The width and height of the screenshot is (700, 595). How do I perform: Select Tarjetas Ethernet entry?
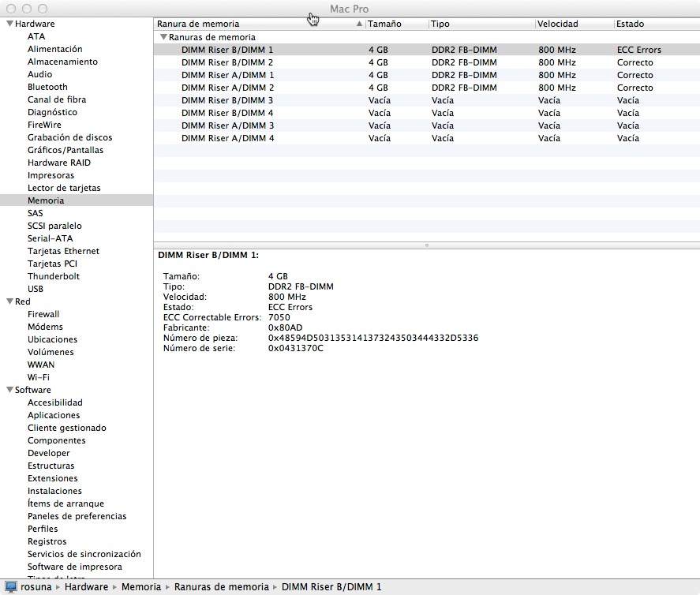(x=63, y=251)
